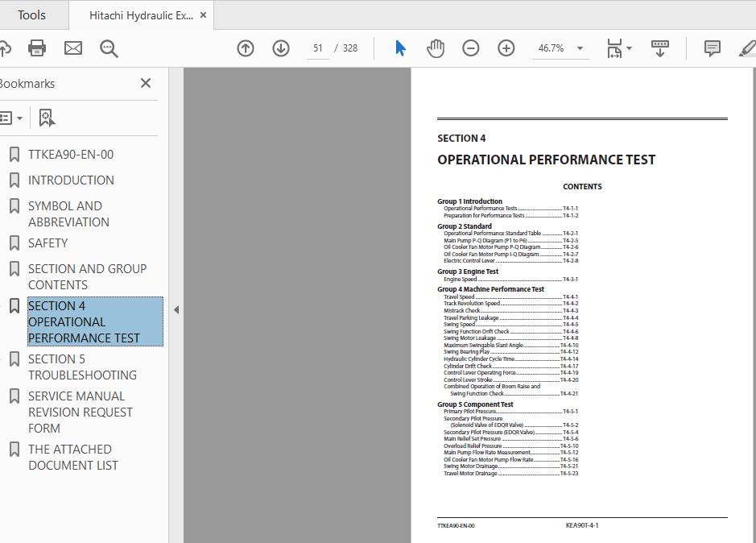Viewport: 756px width, 543px height.
Task: Open the SAFETY bookmark
Action: click(x=48, y=242)
